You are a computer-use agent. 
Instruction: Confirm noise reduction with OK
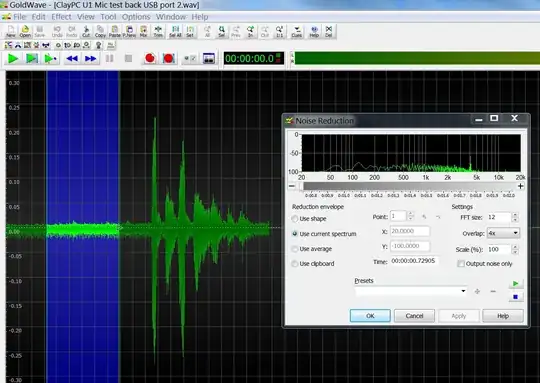(x=370, y=316)
